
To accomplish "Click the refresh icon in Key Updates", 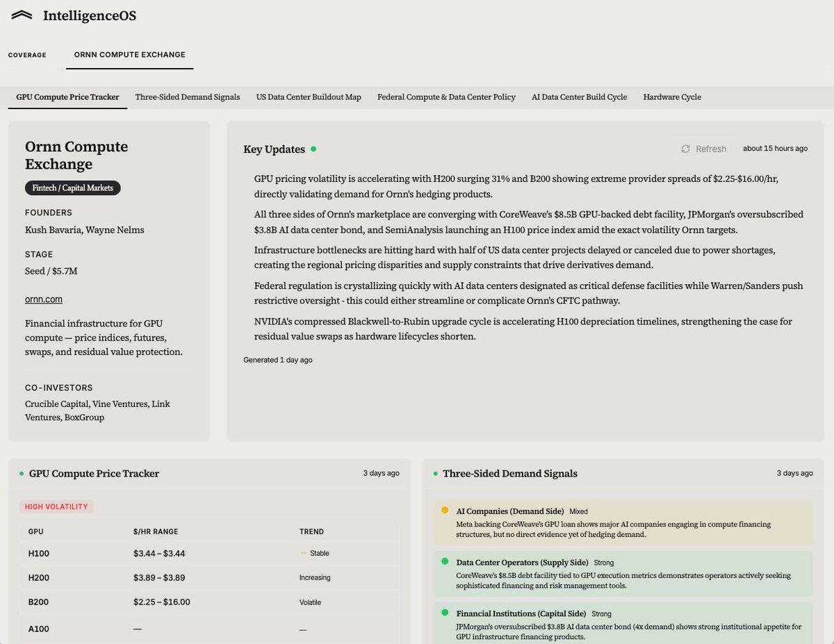I will coord(685,149).
